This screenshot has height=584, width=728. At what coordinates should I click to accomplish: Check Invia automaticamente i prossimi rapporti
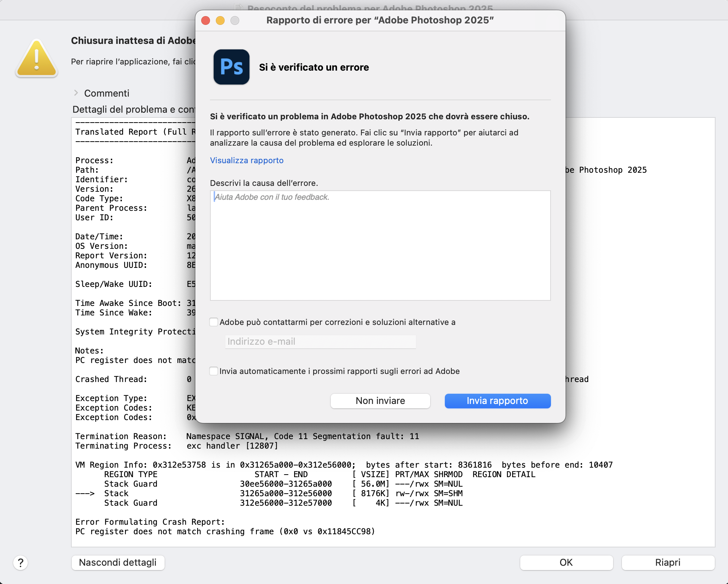pyautogui.click(x=214, y=371)
